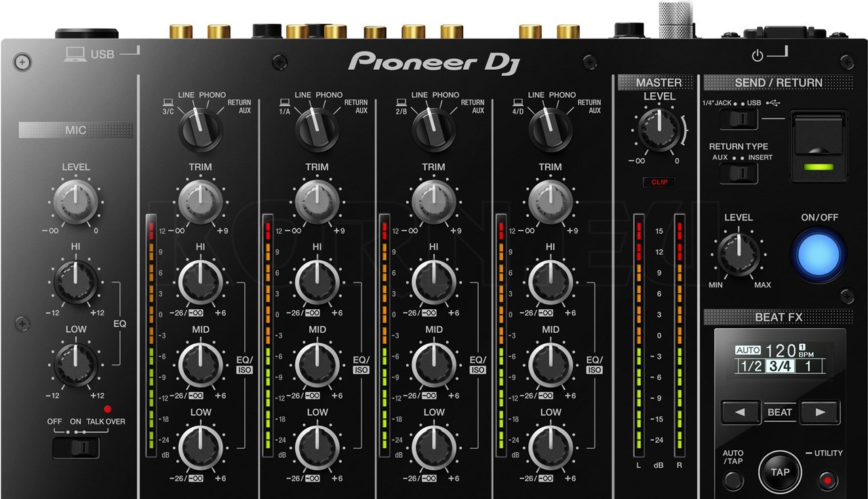
Task: Click the MIC LEVEL knob
Action: 75,201
